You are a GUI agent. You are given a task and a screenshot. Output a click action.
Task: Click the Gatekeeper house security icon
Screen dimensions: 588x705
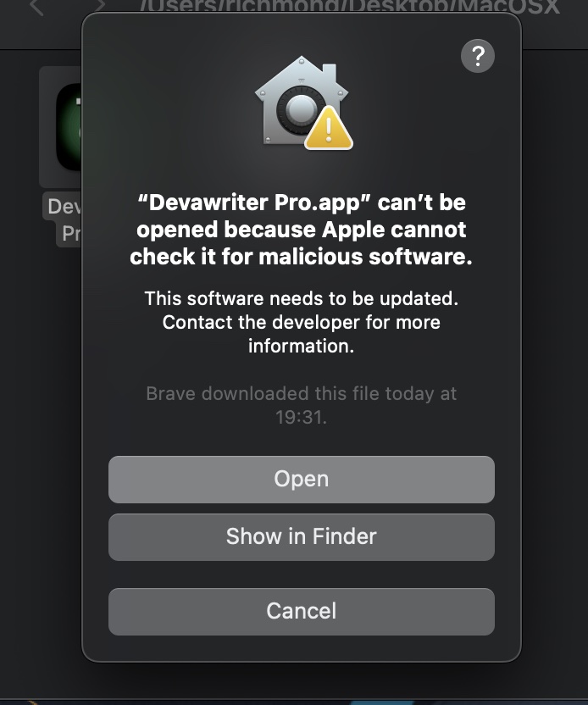(302, 101)
